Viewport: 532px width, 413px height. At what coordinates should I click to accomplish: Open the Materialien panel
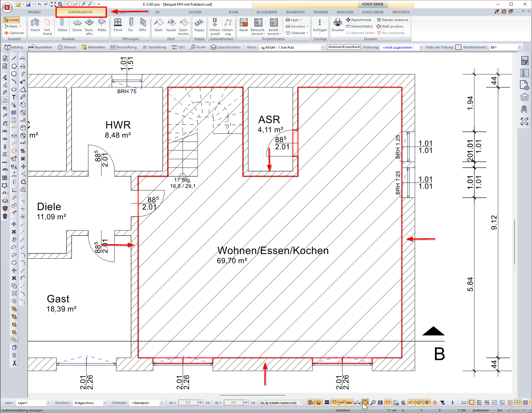(93, 47)
